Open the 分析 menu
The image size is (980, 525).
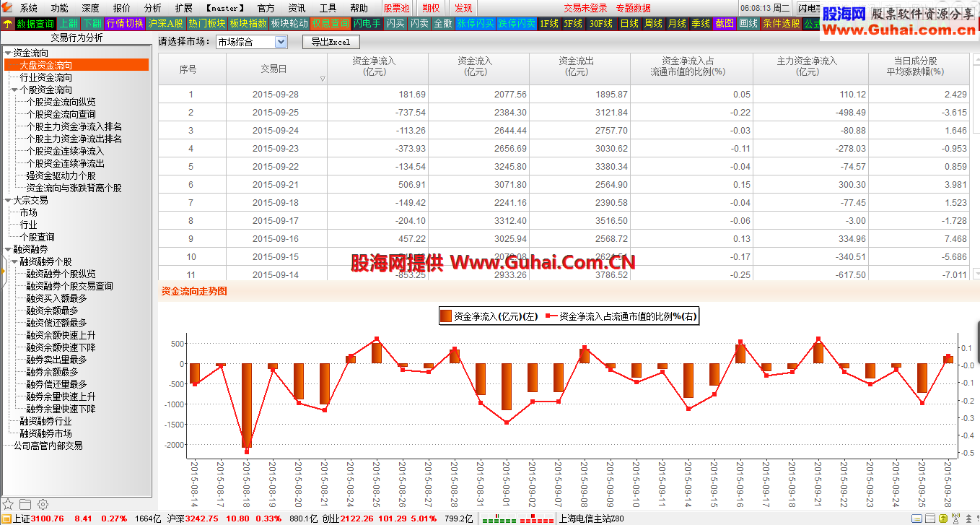[x=153, y=8]
